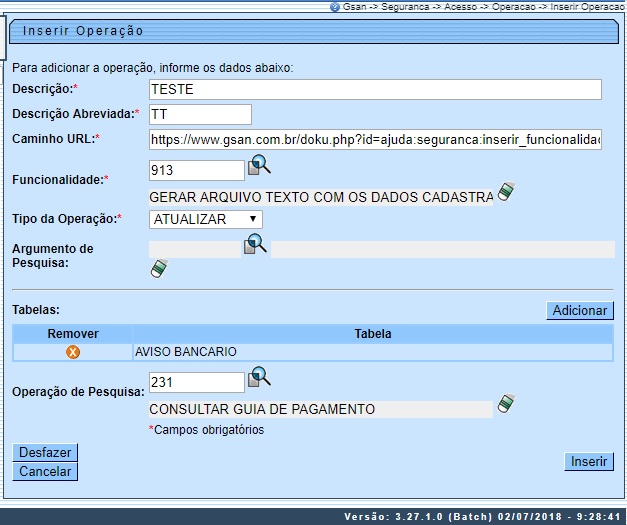Focus the Descrição field containing TESTE
Viewport: 627px width, 525px height.
(375, 89)
